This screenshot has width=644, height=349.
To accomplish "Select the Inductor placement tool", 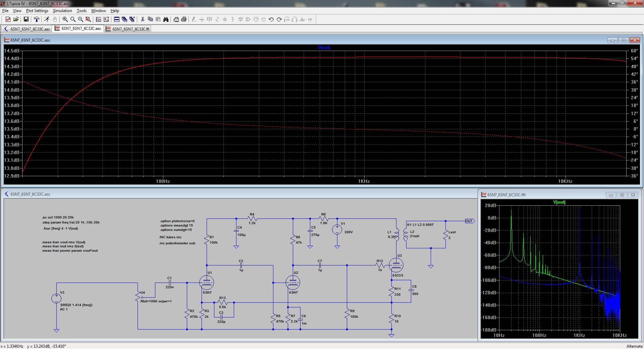I will point(232,19).
